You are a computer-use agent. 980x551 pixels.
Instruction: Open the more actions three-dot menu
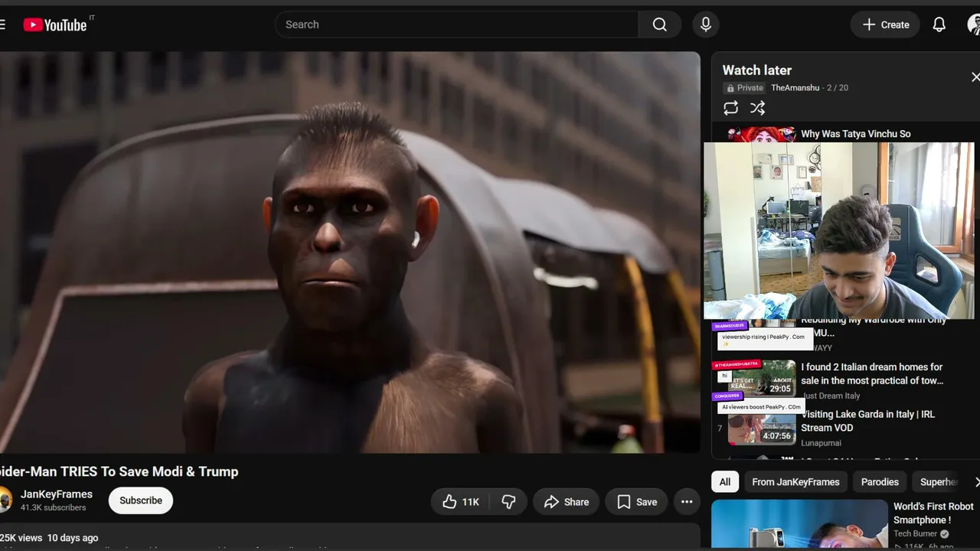[687, 502]
